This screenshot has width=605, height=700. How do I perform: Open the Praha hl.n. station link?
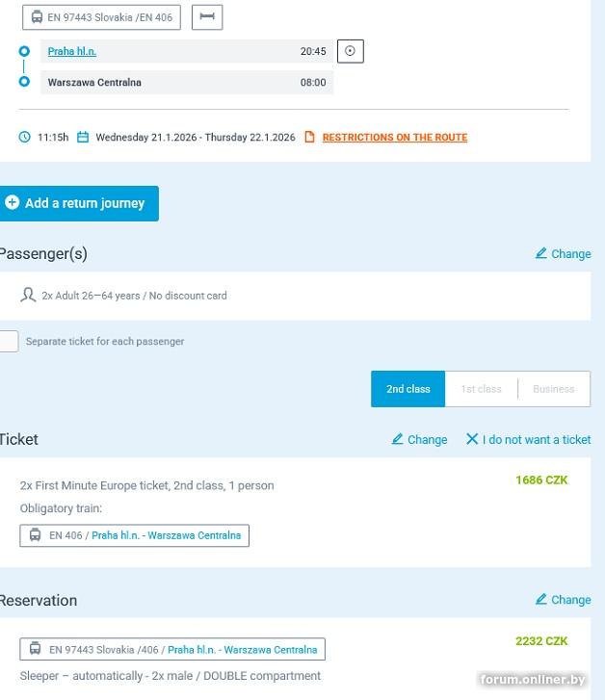(x=72, y=51)
